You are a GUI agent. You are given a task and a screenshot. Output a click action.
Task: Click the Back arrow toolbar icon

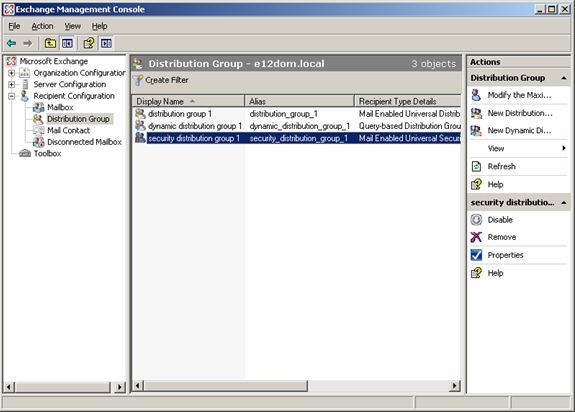pyautogui.click(x=11, y=43)
